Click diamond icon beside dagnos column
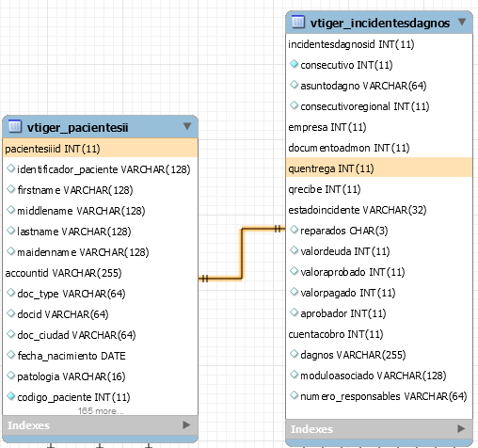The image size is (478, 448). 294,354
